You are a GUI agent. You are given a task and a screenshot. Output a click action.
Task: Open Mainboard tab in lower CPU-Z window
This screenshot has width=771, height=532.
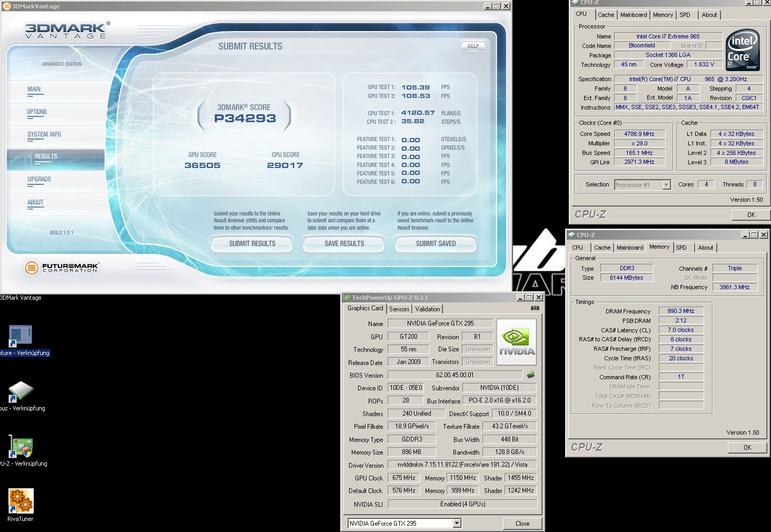tap(630, 248)
